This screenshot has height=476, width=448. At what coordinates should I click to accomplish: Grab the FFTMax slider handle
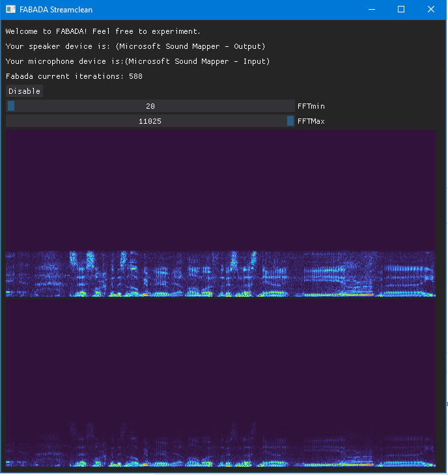(290, 121)
